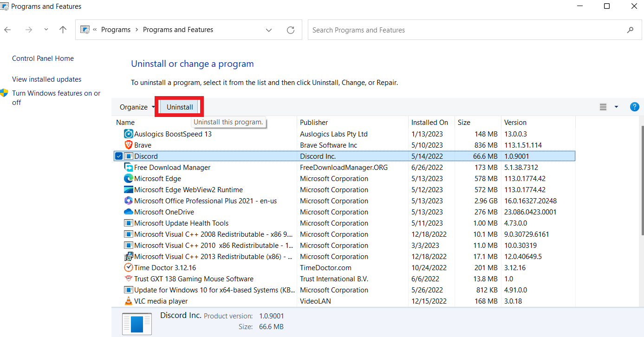Click the Microsoft Office Professional Plus icon
644x337 pixels.
[x=129, y=201]
